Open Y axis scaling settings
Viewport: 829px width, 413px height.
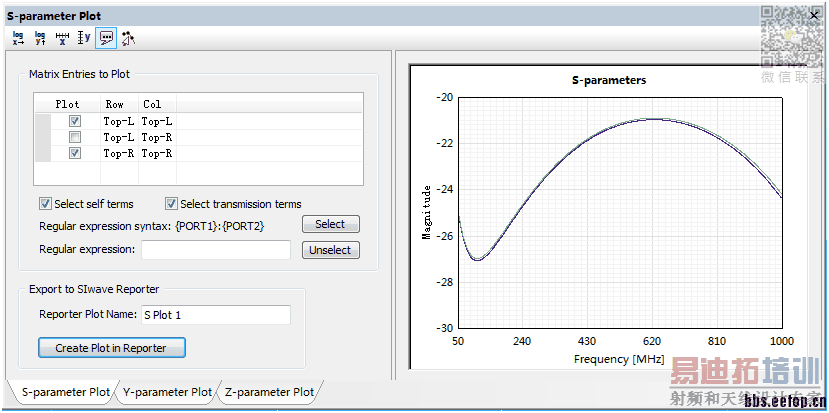point(84,38)
